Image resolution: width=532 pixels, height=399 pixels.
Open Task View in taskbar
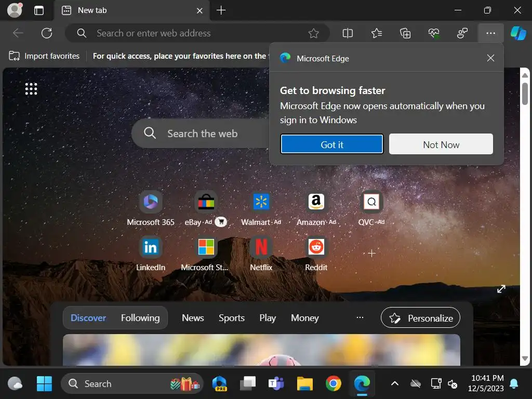(248, 384)
